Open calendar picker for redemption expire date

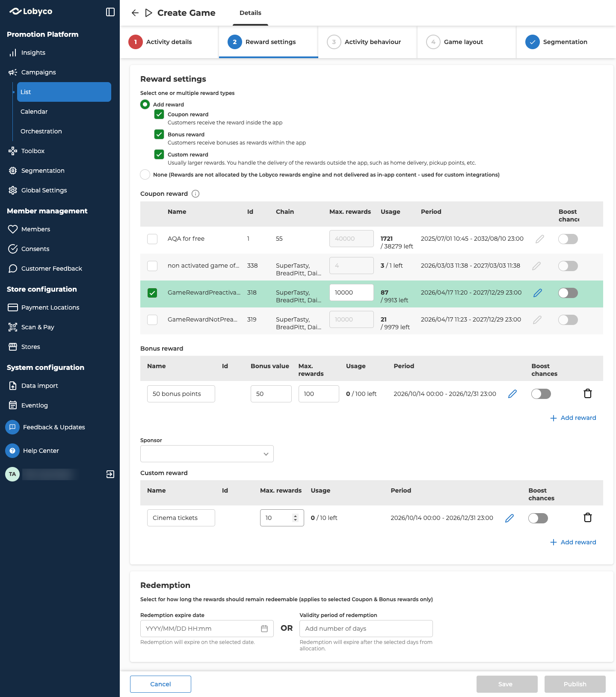[x=264, y=629]
